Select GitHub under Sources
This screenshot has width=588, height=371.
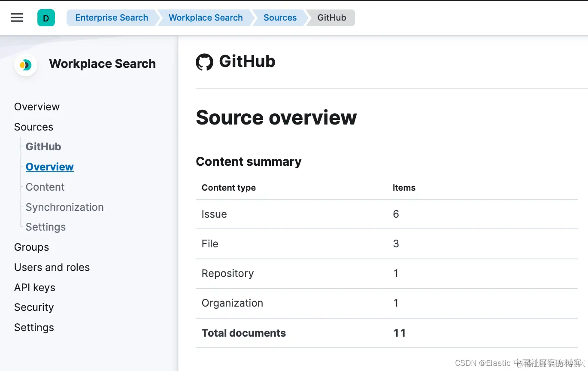(x=43, y=146)
